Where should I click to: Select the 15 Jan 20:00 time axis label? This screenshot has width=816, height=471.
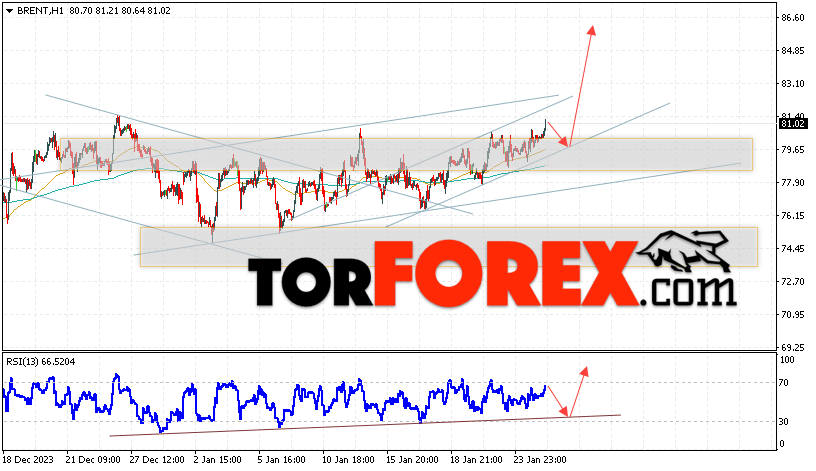pyautogui.click(x=412, y=460)
